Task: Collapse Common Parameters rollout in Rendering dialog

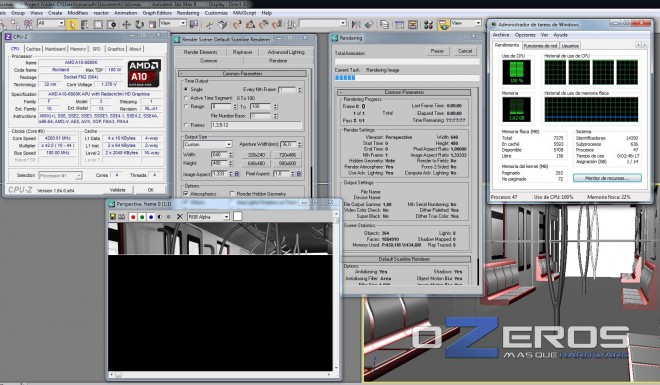Action: pyautogui.click(x=404, y=92)
